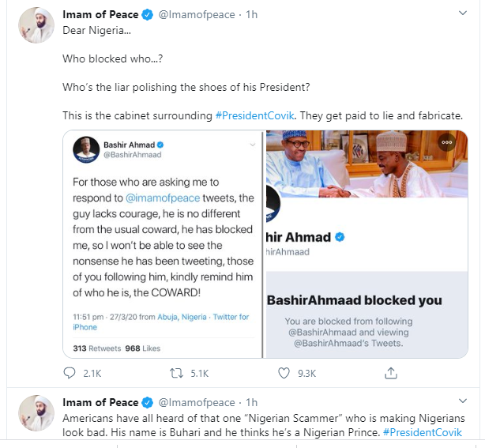Click verified badge beside first Imam of Peace
This screenshot has height=448, width=485.
pos(148,14)
